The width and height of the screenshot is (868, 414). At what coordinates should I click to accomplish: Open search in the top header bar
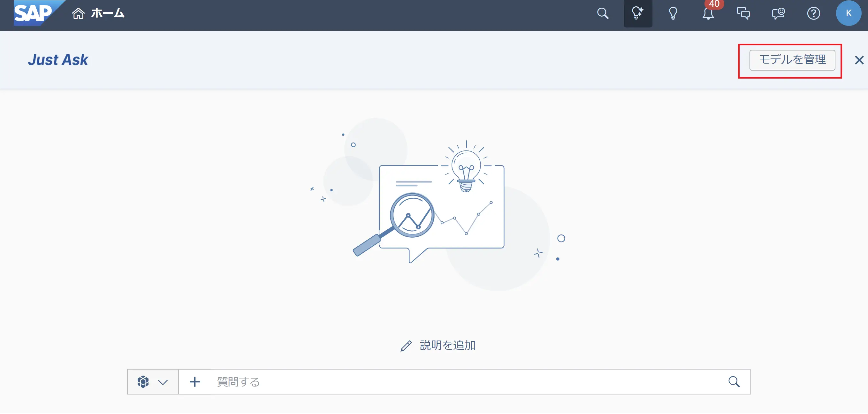click(x=603, y=13)
